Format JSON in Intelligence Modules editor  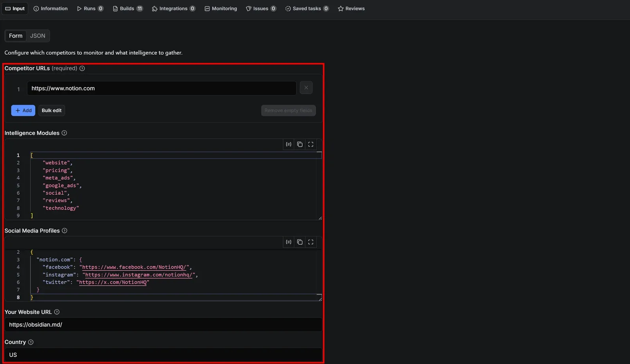click(289, 144)
